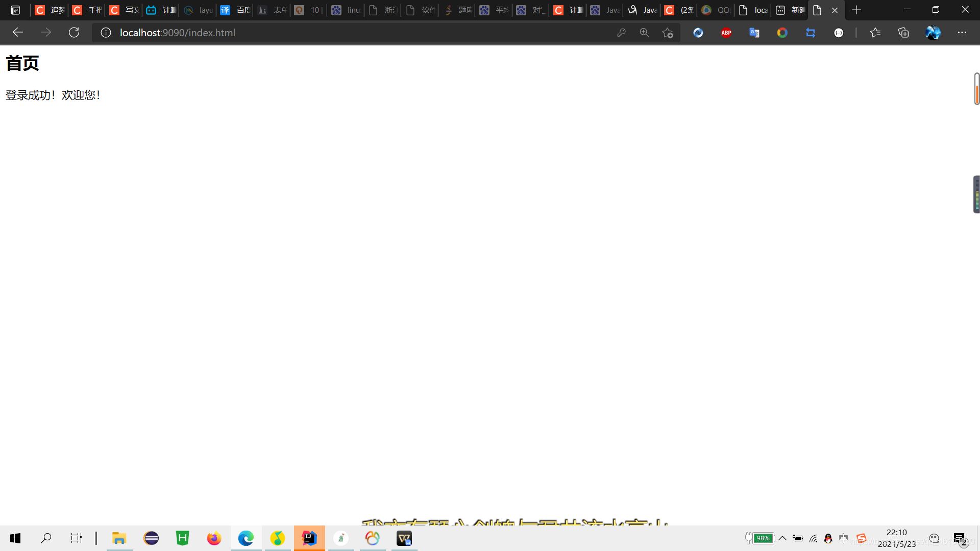Open the Collections panel
This screenshot has height=551, width=980.
[903, 33]
